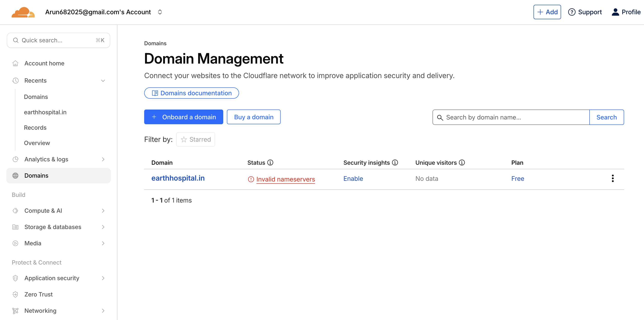
Task: Toggle the Starred filter
Action: point(195,139)
